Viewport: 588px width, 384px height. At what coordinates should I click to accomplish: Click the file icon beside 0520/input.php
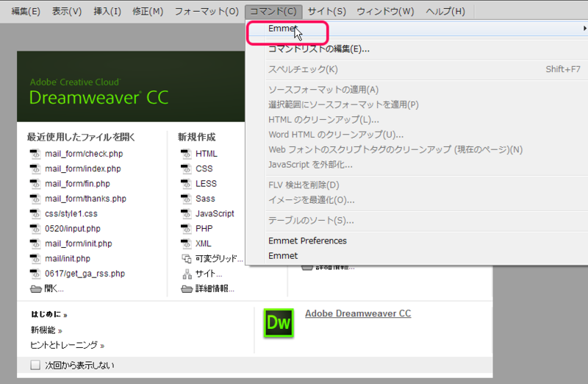click(35, 229)
